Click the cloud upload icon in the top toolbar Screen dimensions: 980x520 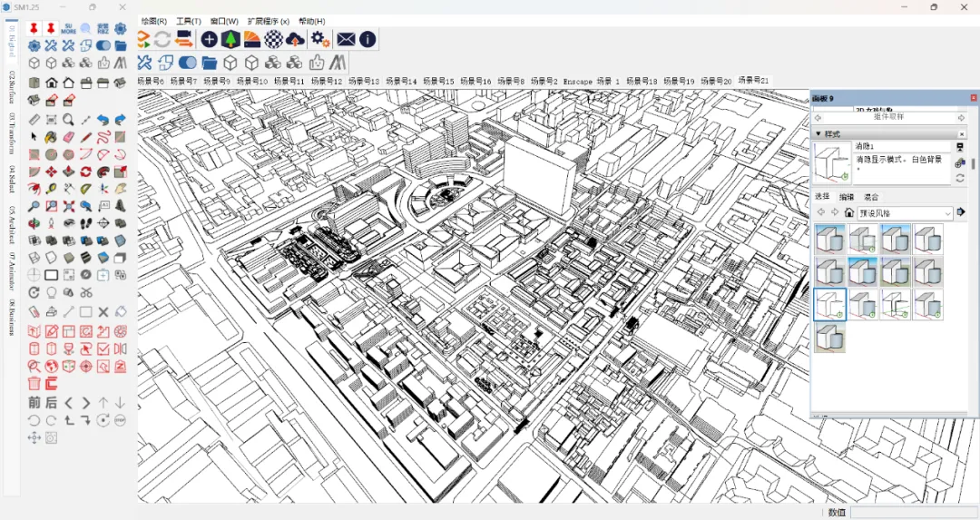pos(295,39)
